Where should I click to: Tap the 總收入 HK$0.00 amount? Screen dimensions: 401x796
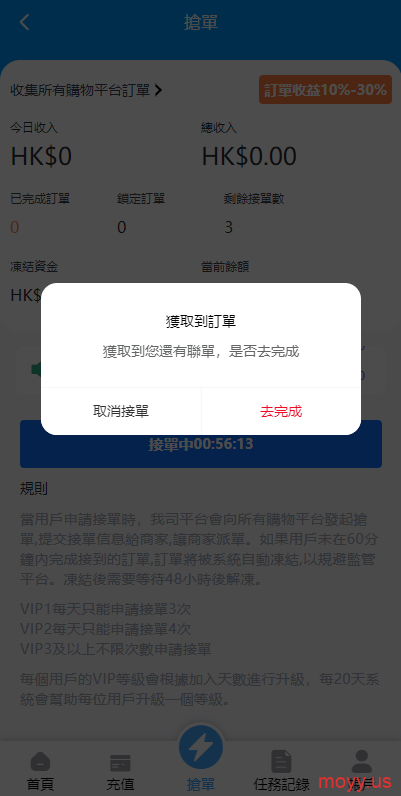249,156
